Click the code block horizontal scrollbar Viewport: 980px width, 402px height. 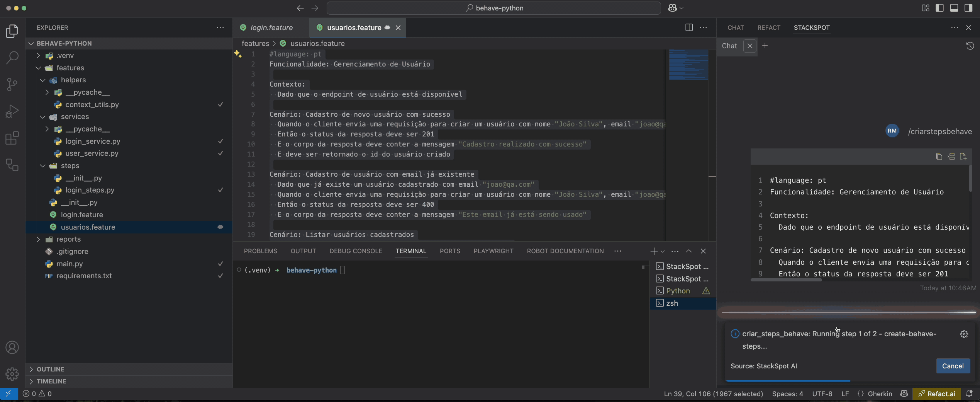tap(786, 280)
